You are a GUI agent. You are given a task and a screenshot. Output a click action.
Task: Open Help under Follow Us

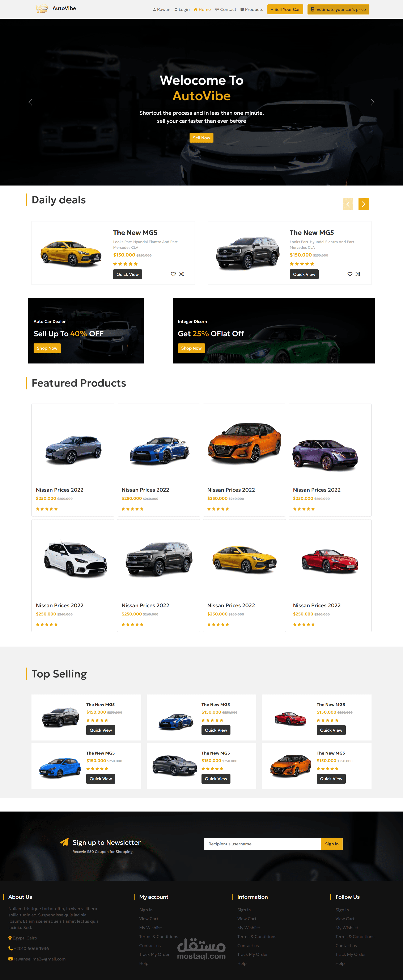click(340, 964)
